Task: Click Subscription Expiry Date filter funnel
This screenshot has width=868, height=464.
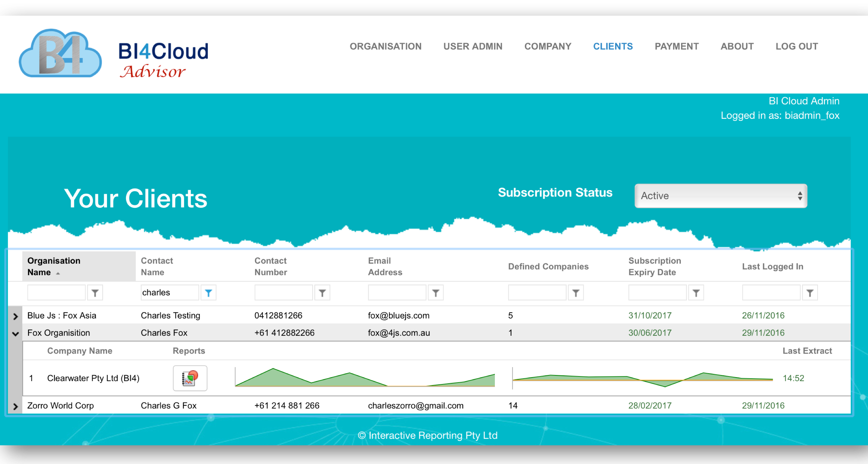Action: [x=696, y=293]
